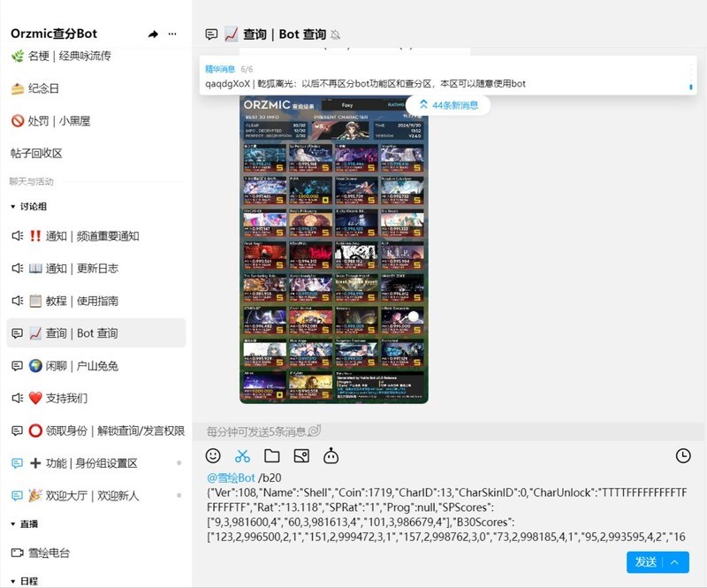Image resolution: width=707 pixels, height=588 pixels.
Task: Open message history via clock icon
Action: click(681, 454)
